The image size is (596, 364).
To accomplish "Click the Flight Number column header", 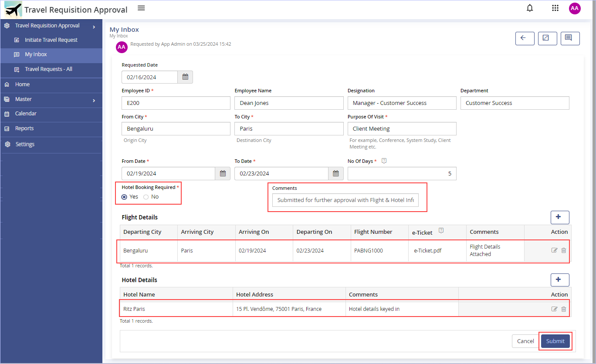I will (x=379, y=232).
